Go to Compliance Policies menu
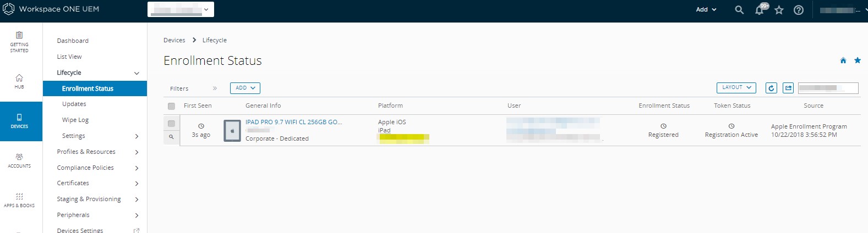 (x=85, y=168)
